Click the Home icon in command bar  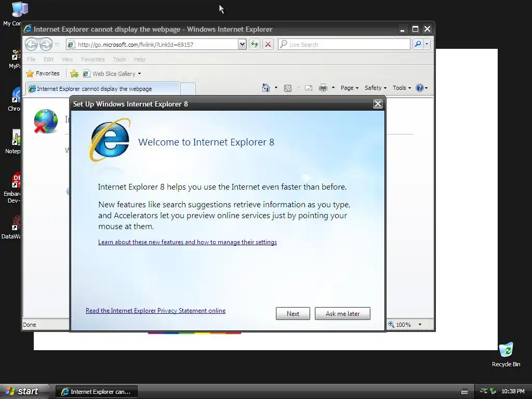point(266,88)
